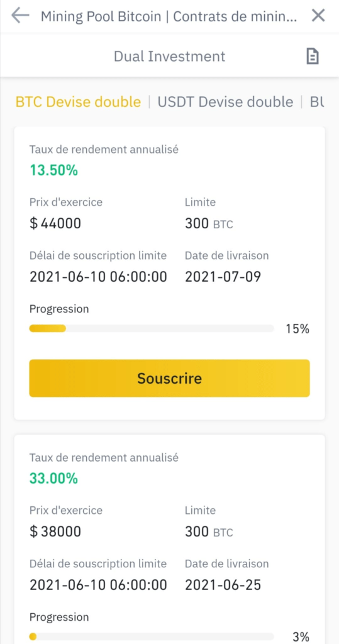The width and height of the screenshot is (339, 644).
Task: Click the 3% progression bar
Action: tap(151, 636)
